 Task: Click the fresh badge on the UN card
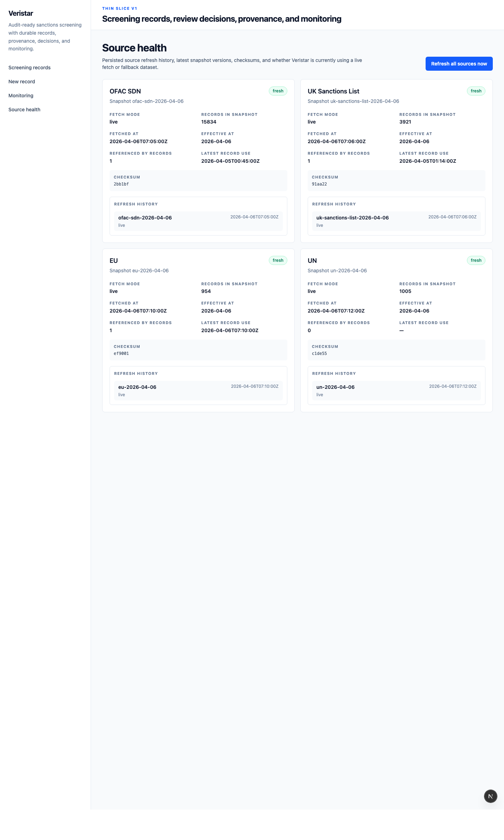(x=476, y=260)
